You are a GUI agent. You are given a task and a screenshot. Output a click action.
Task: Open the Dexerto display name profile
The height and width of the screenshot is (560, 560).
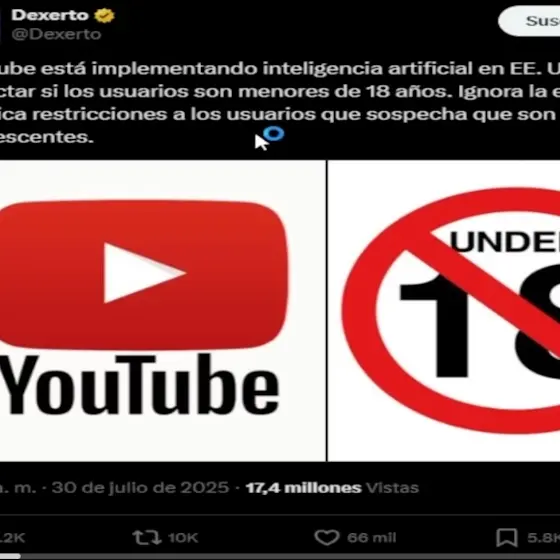coord(50,15)
